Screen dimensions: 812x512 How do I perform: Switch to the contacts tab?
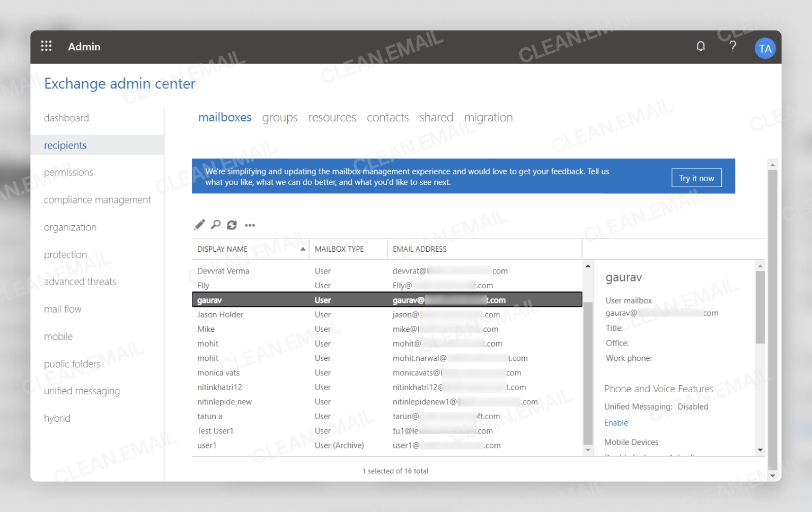(388, 117)
